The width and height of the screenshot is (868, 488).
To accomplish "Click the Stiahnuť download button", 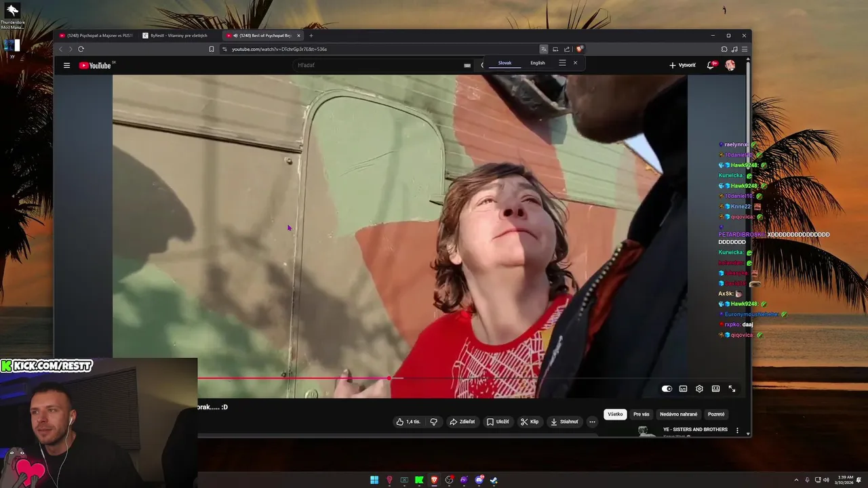I will (x=564, y=422).
